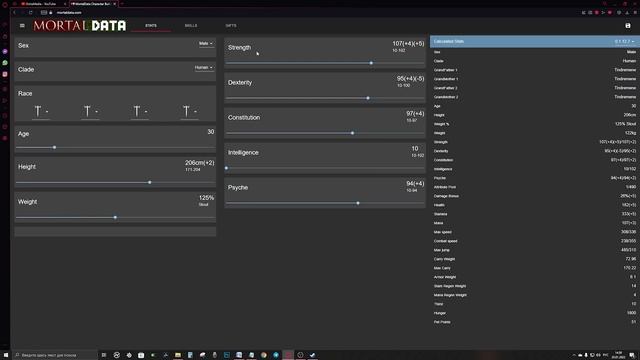Screen dimensions: 640x360
Task: Open Messenger in the browser sidebar
Action: pyautogui.click(x=5, y=51)
